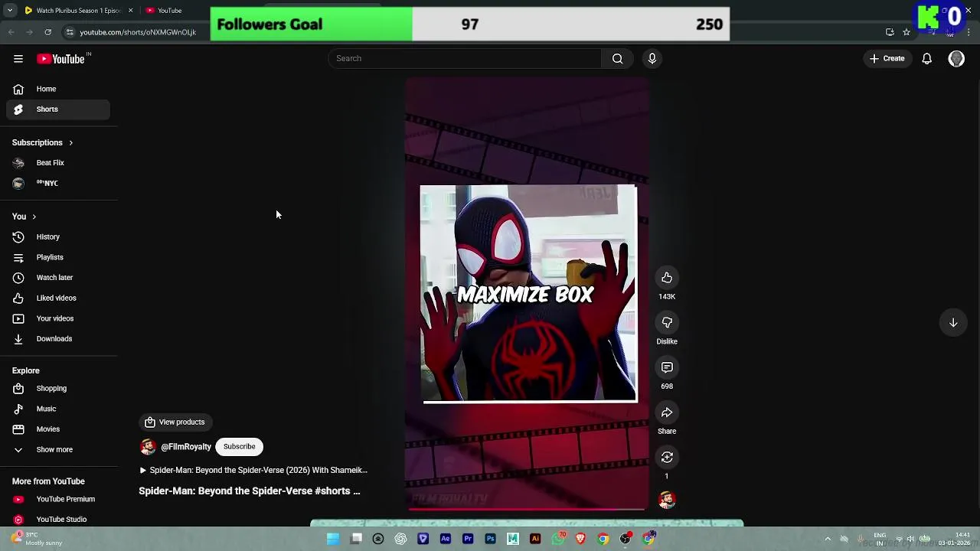This screenshot has height=551, width=980.
Task: Go to next Short with down arrow
Action: click(953, 323)
